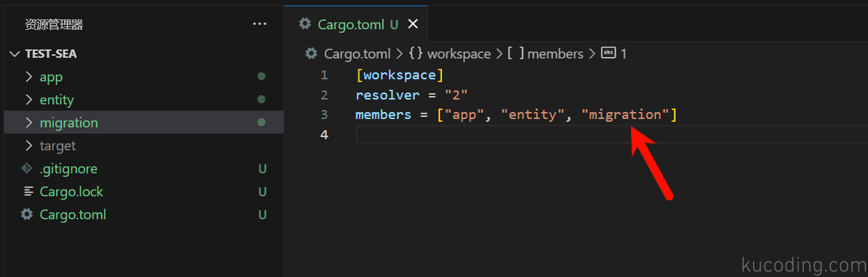Click the square brackets breadcrumb icon
This screenshot has height=277, width=868.
tap(516, 54)
